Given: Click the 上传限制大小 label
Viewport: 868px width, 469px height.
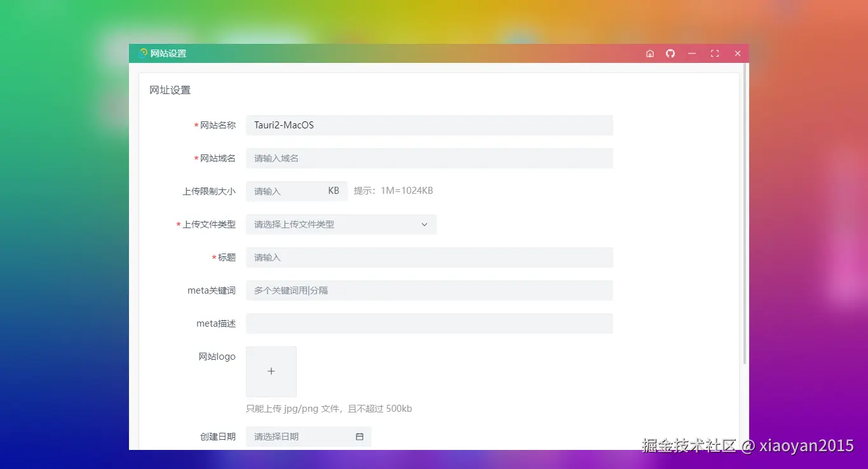Looking at the screenshot, I should pyautogui.click(x=209, y=191).
